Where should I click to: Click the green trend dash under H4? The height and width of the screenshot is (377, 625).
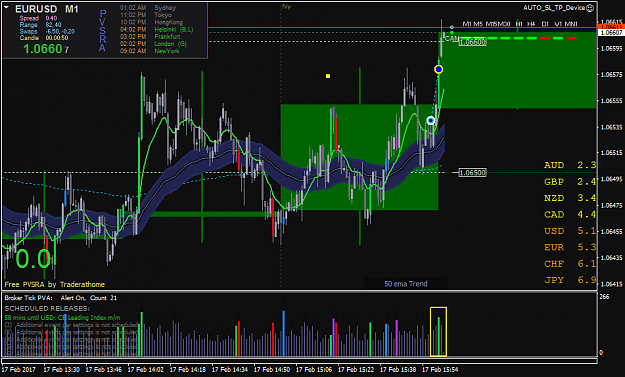tap(532, 38)
